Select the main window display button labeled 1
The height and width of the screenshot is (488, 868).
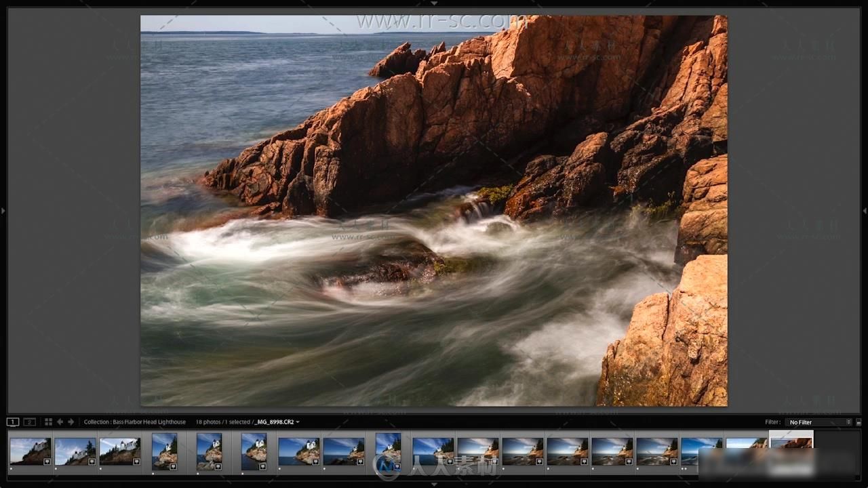click(13, 422)
